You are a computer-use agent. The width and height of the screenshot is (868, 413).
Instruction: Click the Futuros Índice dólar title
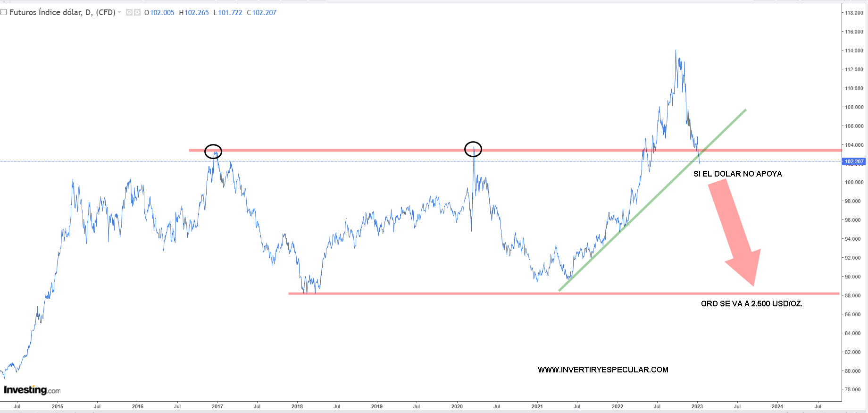pyautogui.click(x=62, y=12)
